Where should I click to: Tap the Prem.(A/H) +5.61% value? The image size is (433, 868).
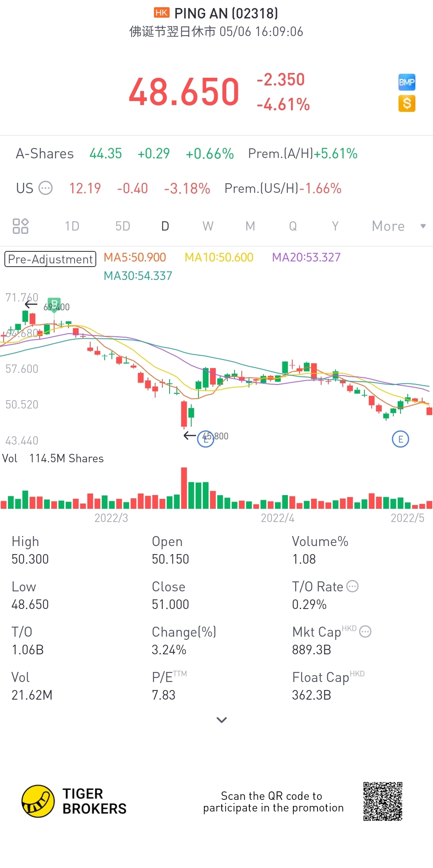coord(336,154)
